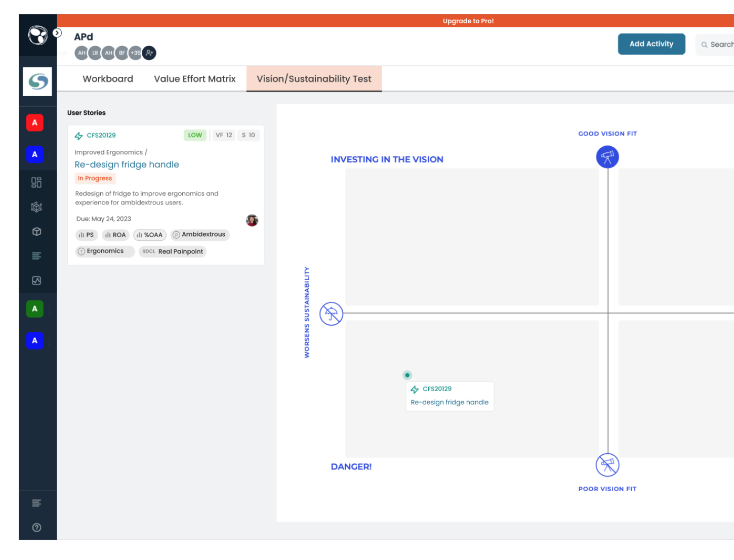Click the LOW priority badge
734x560 pixels.
[x=195, y=135]
